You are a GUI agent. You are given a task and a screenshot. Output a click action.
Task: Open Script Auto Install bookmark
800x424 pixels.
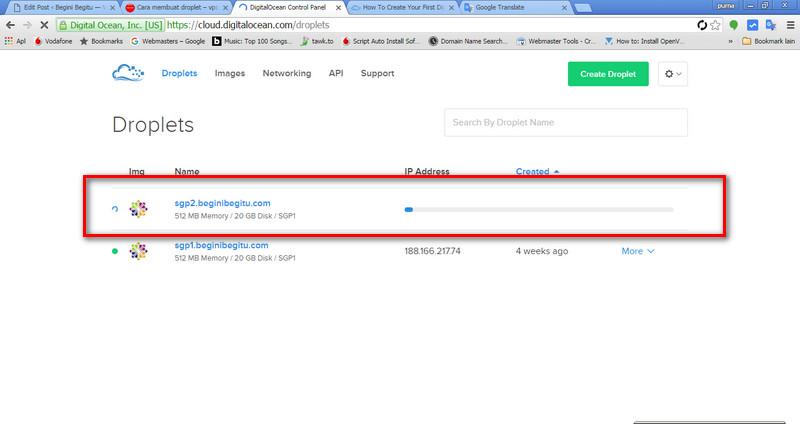381,41
